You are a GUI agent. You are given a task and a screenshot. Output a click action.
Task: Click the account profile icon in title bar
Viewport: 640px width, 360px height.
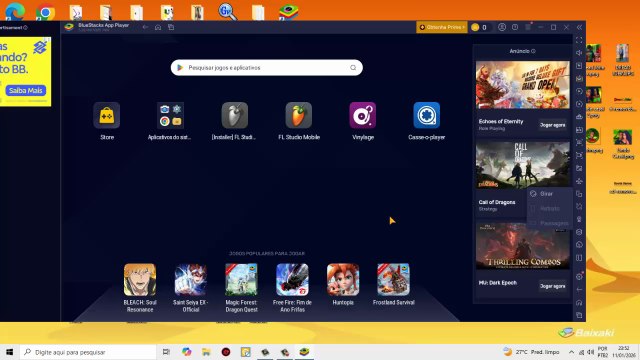(502, 27)
